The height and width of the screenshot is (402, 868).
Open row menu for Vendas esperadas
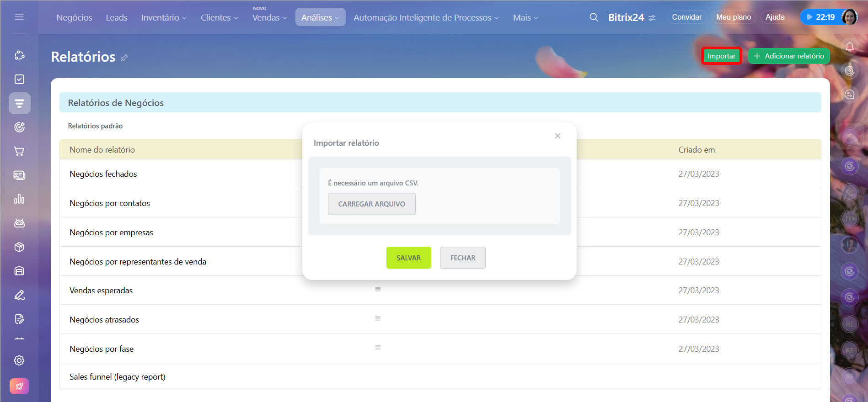coord(378,289)
